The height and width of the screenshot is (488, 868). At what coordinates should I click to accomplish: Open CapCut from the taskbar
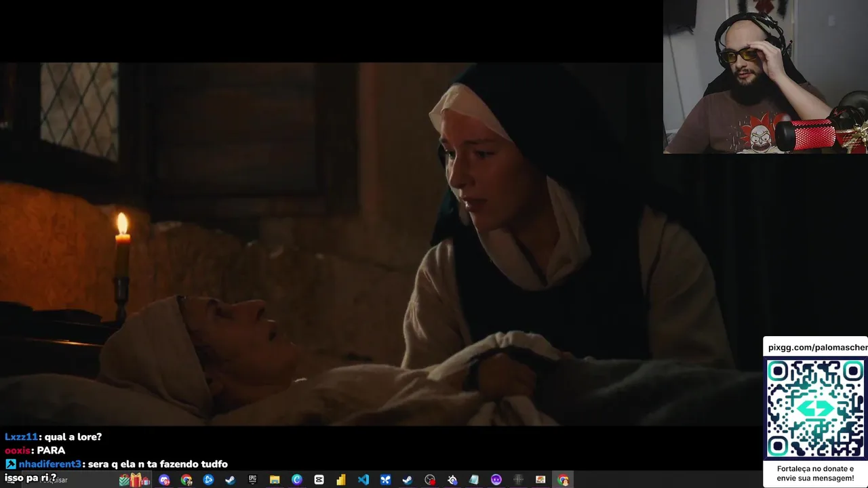[x=319, y=480]
